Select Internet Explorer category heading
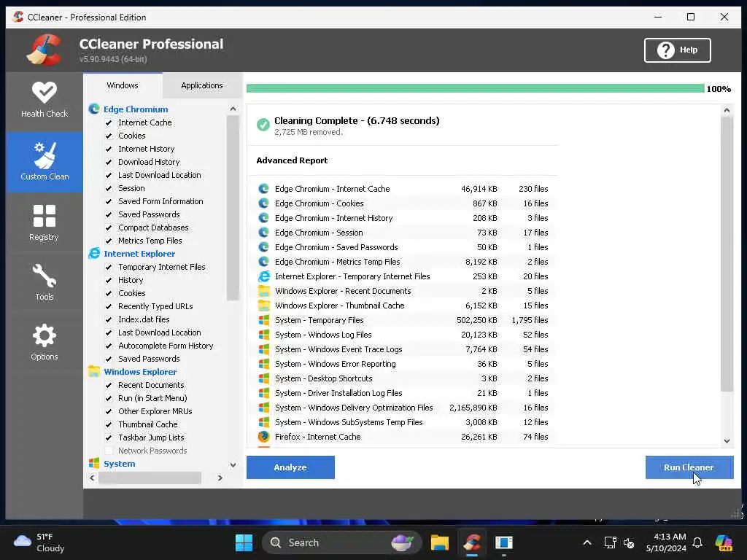The image size is (747, 560). click(139, 254)
